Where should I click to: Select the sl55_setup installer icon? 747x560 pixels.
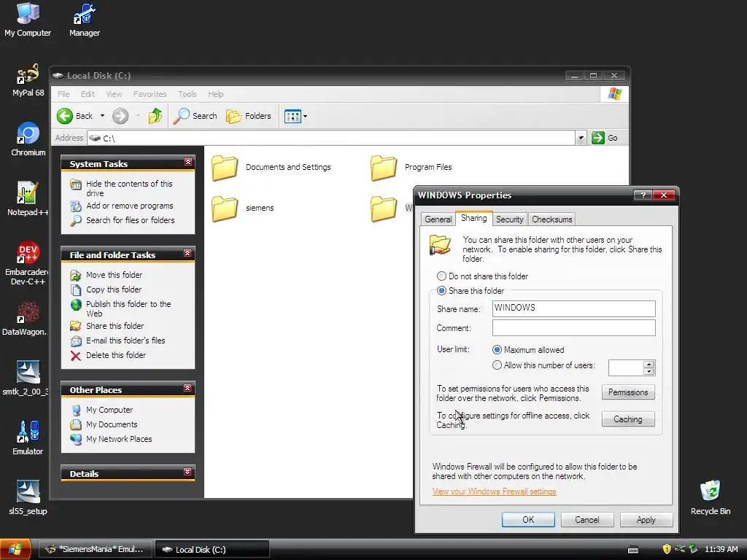click(28, 498)
